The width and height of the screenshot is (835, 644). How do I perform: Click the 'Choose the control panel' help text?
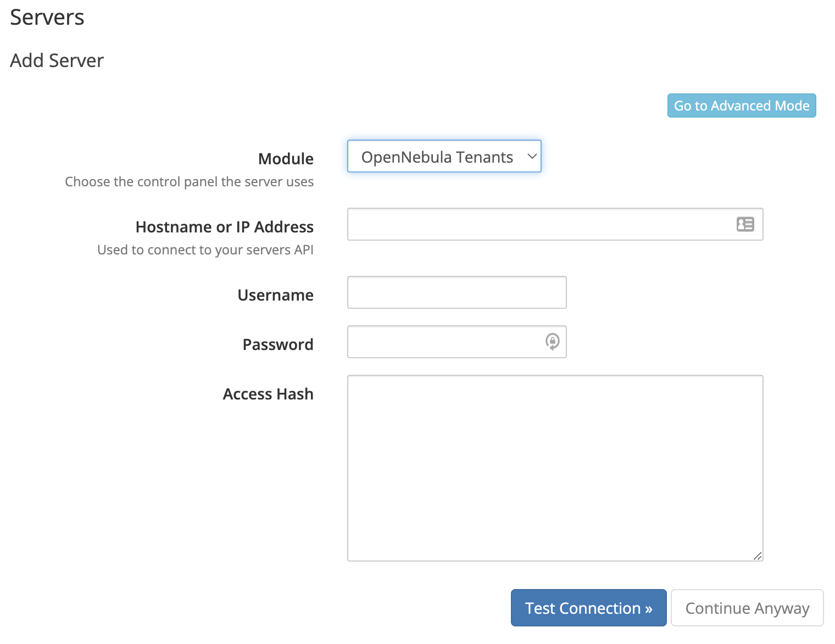click(x=189, y=182)
